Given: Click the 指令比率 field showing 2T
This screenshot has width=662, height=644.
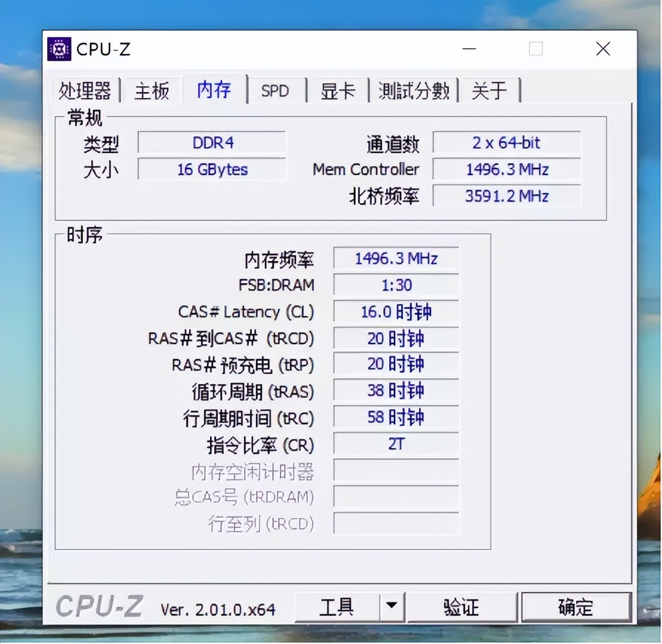Looking at the screenshot, I should tap(395, 444).
